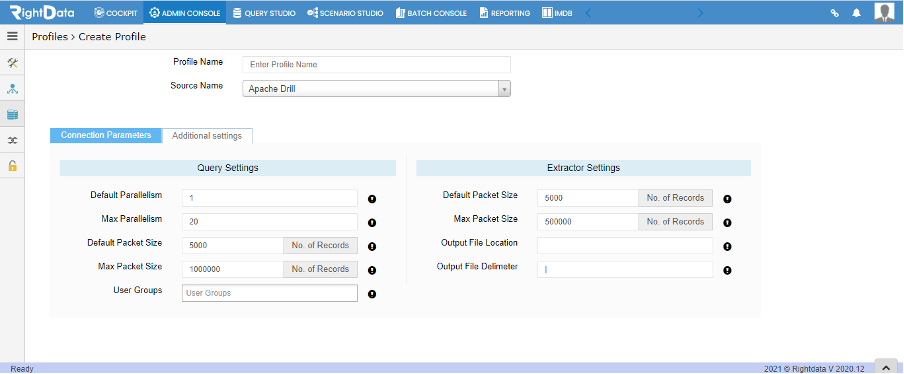
Task: Click the shuffle arrows sidebar icon
Action: (12, 140)
